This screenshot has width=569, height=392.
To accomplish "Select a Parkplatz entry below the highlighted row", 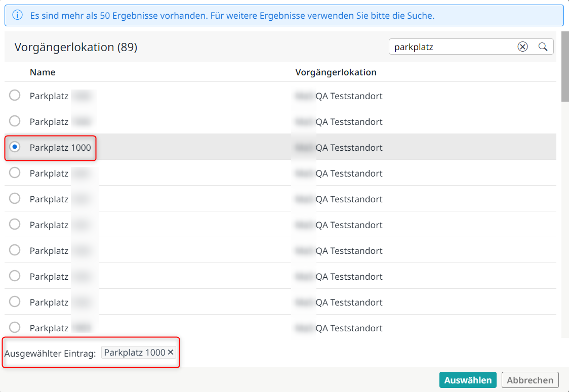I will (x=15, y=172).
